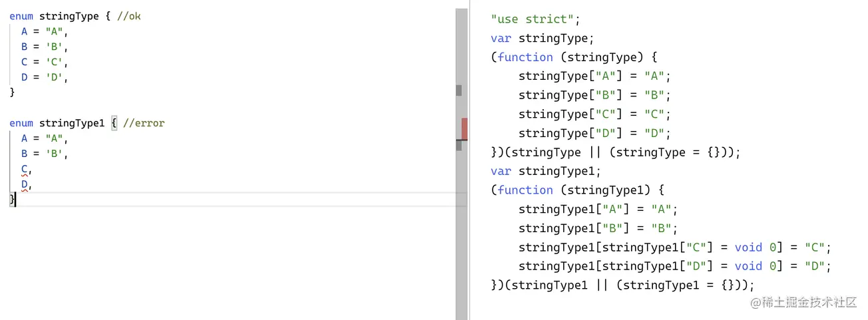868x320 pixels.
Task: Click '(function (stringType1) {' output line
Action: 577,190
